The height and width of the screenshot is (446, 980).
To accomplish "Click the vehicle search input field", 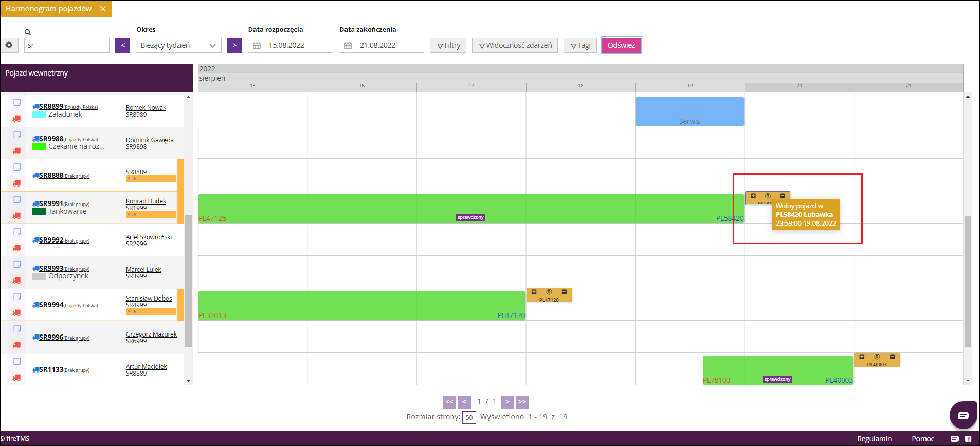I will (67, 45).
